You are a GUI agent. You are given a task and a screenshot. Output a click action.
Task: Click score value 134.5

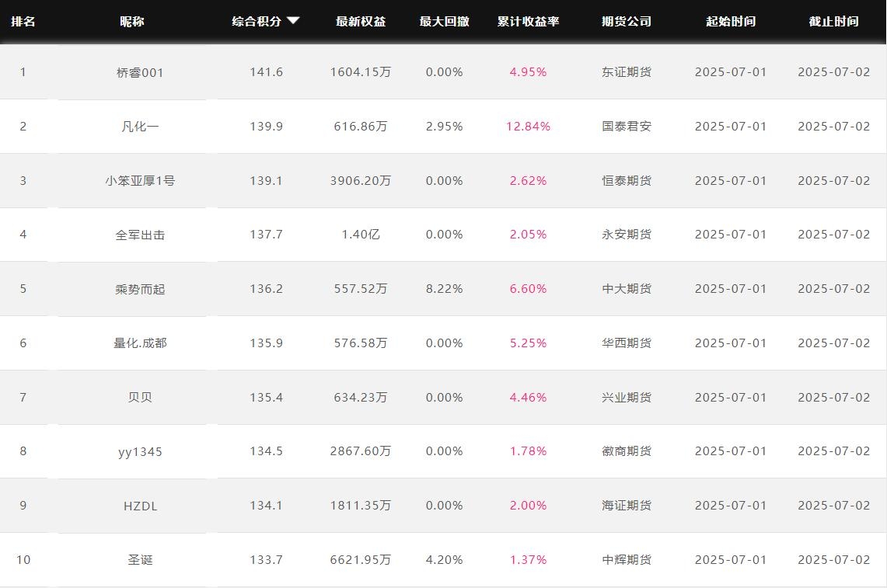point(266,451)
